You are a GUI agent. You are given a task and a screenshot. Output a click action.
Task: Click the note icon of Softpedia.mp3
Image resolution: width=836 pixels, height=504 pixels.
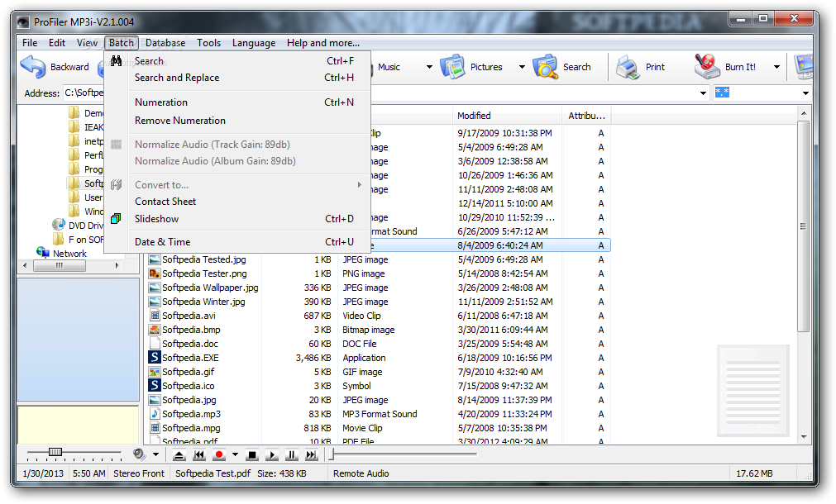point(155,414)
